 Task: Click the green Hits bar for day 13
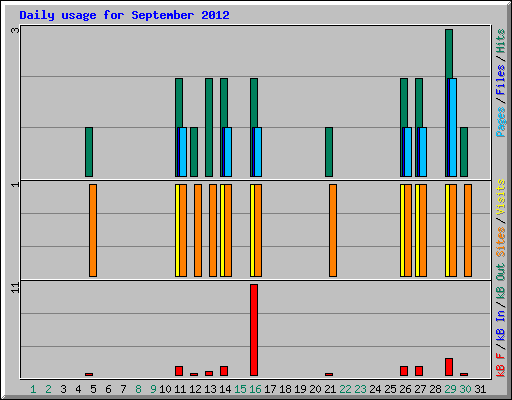coord(209,127)
